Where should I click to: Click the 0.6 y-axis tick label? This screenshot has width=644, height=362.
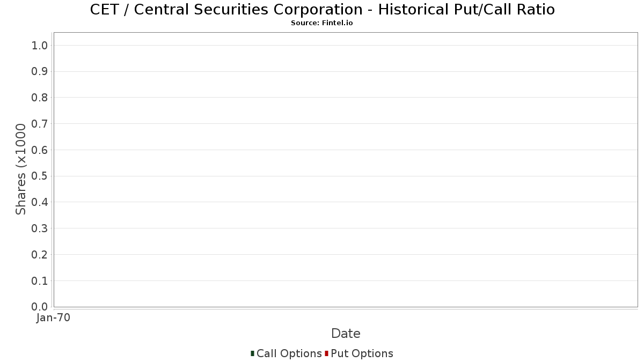pyautogui.click(x=40, y=150)
